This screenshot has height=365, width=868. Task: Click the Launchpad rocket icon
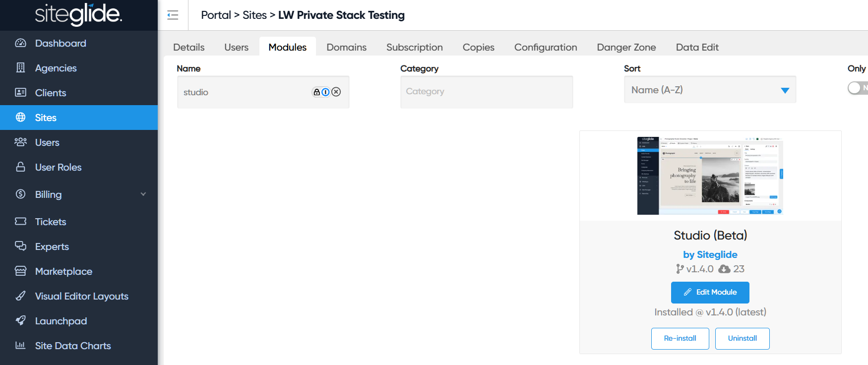click(20, 320)
